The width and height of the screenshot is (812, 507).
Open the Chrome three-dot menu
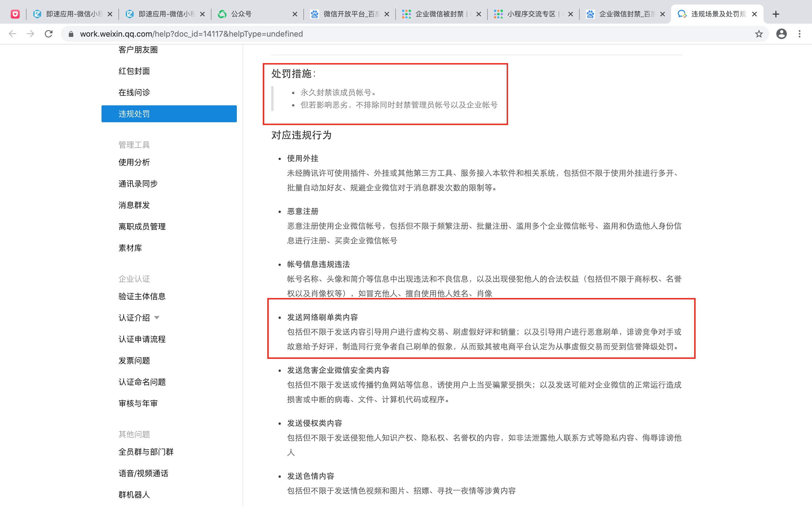coord(800,34)
